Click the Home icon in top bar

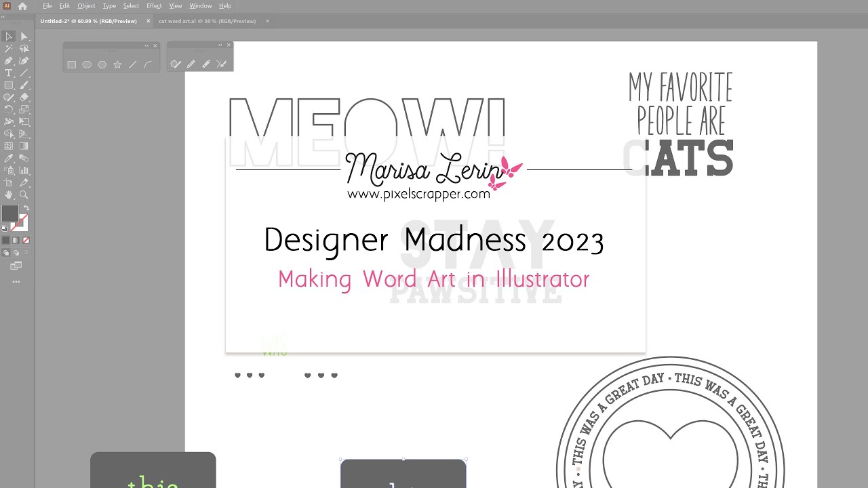(x=22, y=6)
